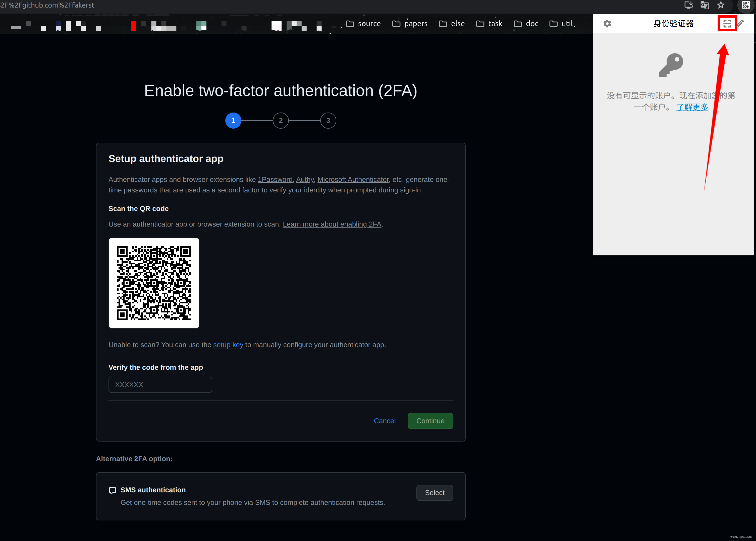
Task: Click step 2 circle in progress indicator
Action: pos(281,121)
